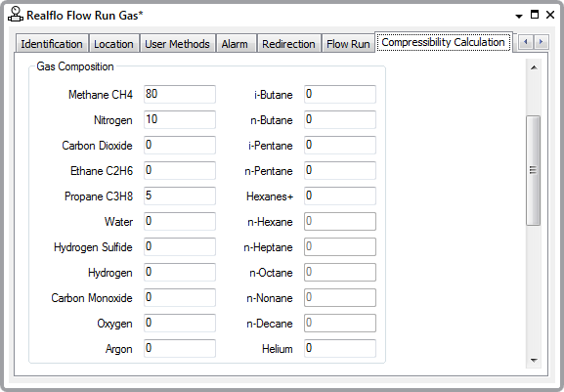Screen dimensions: 564x392
Task: Switch to the Identification tab
Action: 52,44
